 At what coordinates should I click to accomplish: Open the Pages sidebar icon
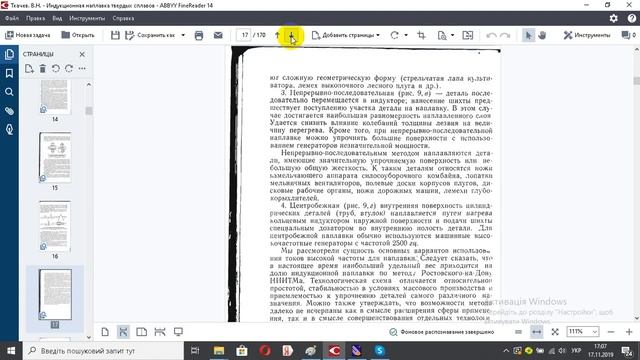tap(9, 54)
